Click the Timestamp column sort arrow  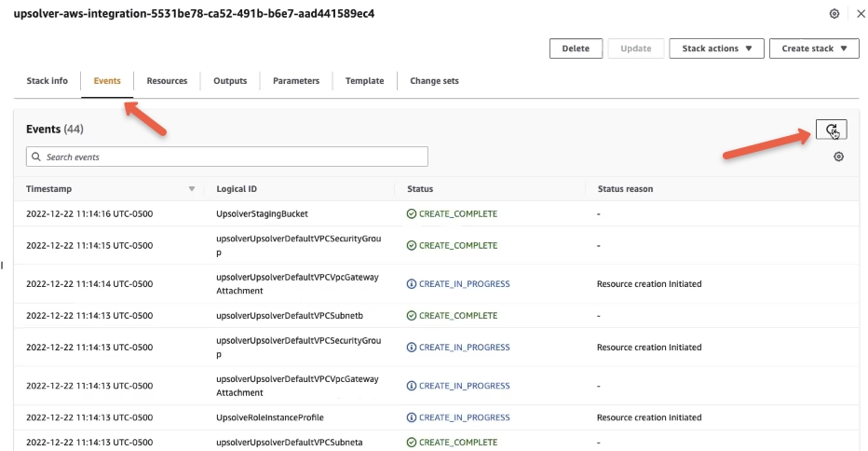tap(192, 189)
